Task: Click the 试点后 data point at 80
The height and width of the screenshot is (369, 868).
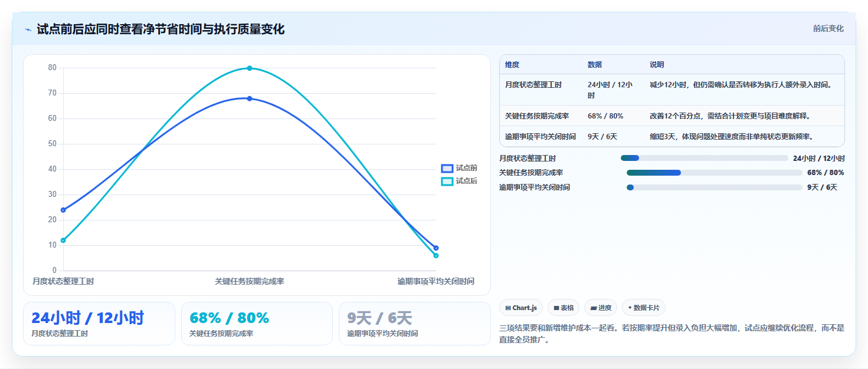Action: click(x=250, y=68)
